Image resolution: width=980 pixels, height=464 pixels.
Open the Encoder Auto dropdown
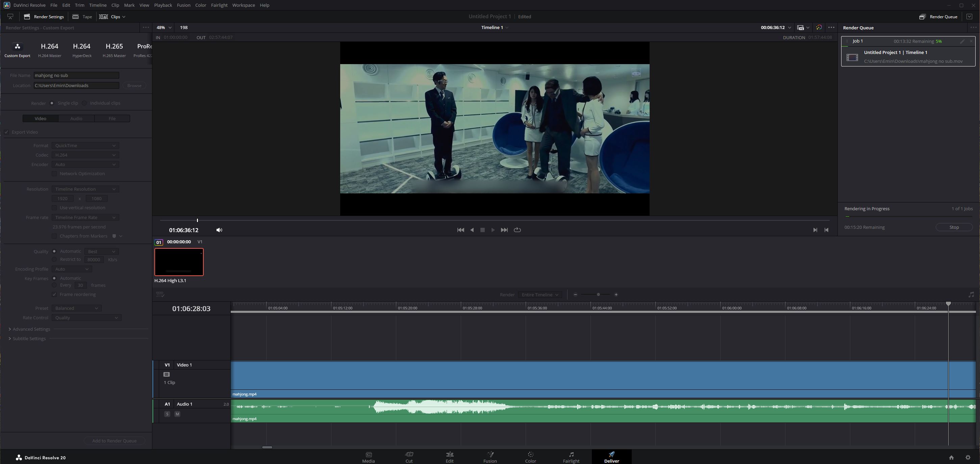click(x=85, y=165)
